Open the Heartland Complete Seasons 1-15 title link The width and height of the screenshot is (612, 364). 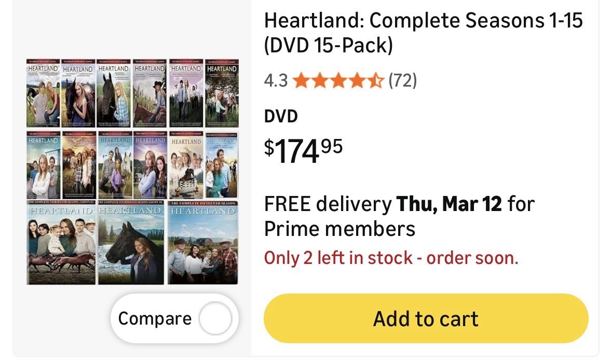pos(423,33)
